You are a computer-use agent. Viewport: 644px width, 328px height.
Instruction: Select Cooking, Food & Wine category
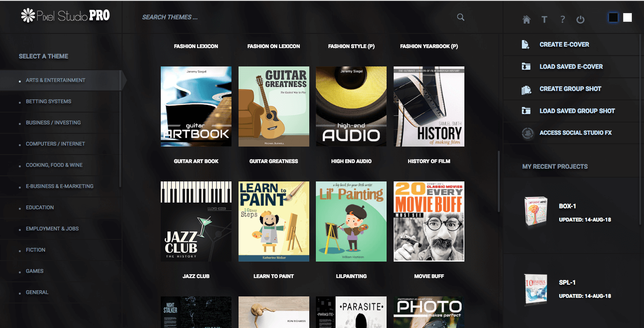[x=60, y=165]
